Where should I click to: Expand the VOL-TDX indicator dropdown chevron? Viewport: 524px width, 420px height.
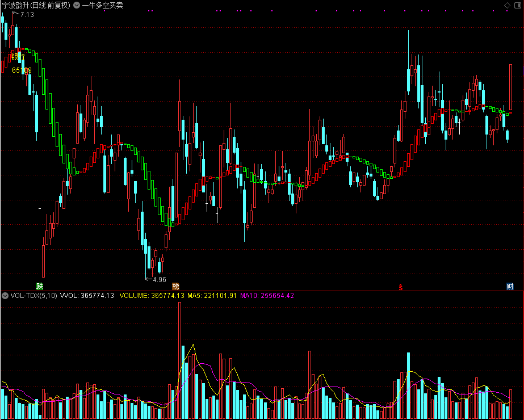tap(5, 296)
